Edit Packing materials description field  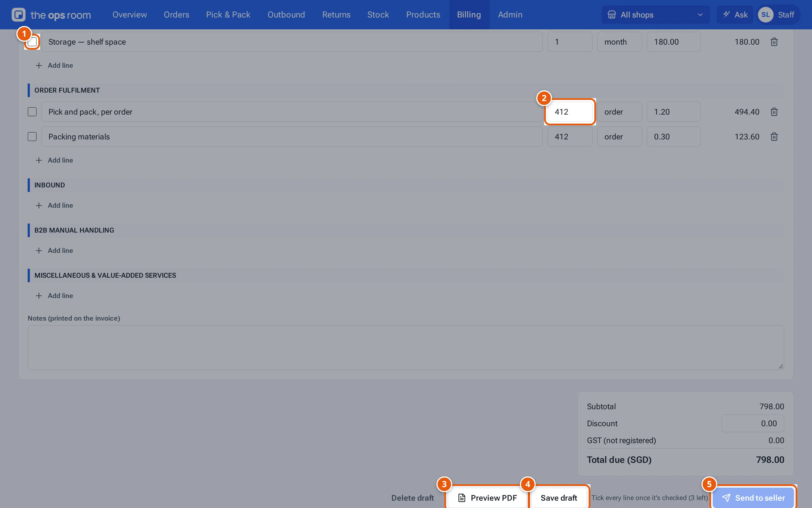(x=292, y=137)
